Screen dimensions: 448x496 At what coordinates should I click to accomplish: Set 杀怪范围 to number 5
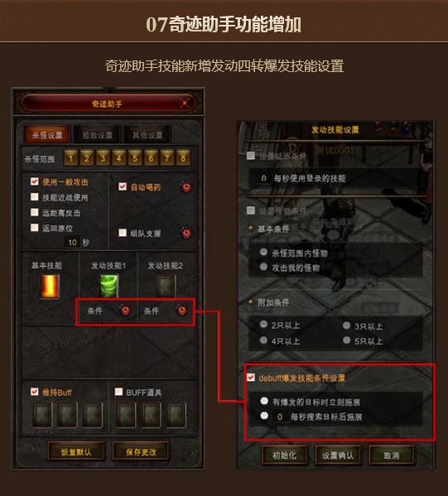(135, 158)
